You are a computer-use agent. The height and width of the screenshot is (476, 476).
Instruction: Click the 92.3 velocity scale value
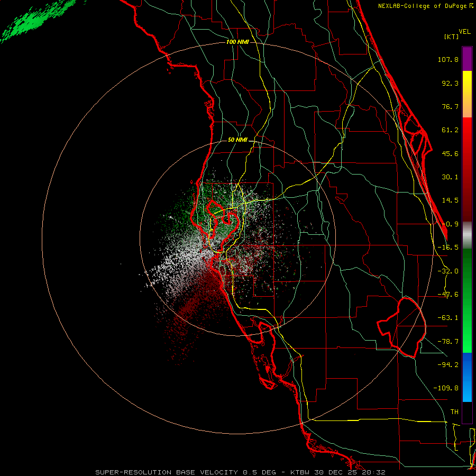pos(450,83)
